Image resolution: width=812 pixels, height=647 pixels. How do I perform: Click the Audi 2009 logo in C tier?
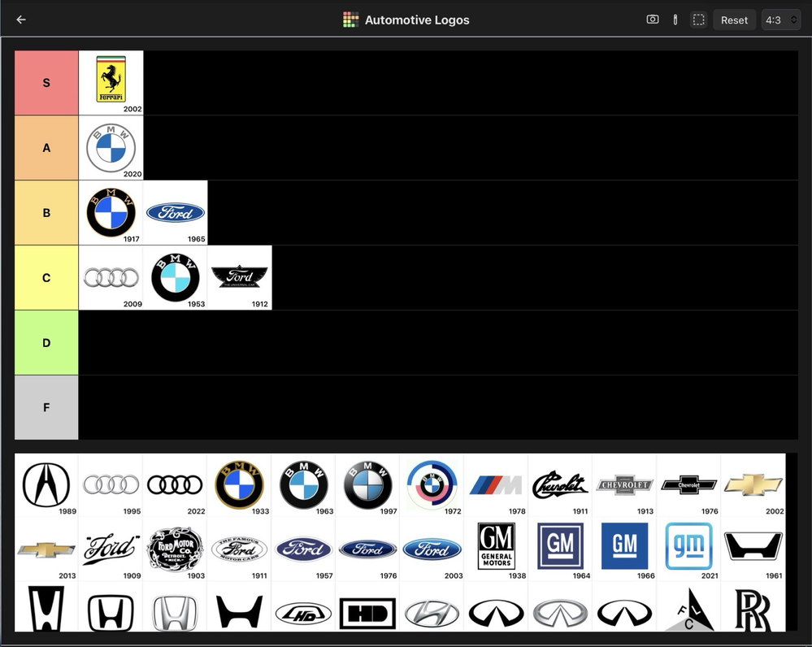(111, 278)
